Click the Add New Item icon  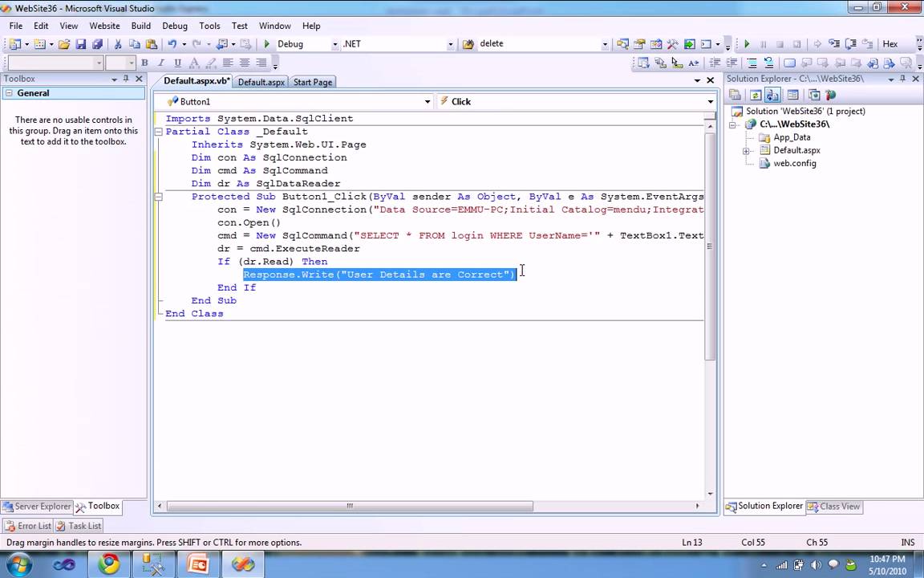(x=38, y=44)
